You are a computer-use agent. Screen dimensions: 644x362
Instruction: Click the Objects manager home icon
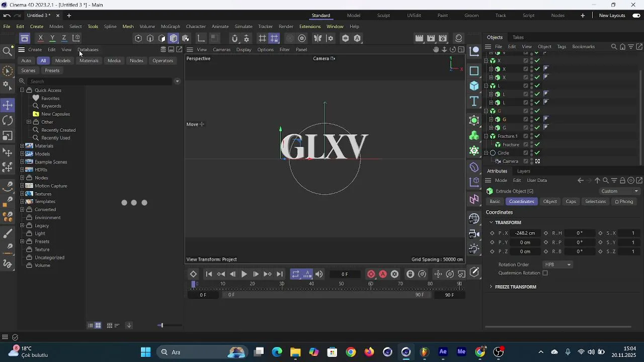(622, 47)
